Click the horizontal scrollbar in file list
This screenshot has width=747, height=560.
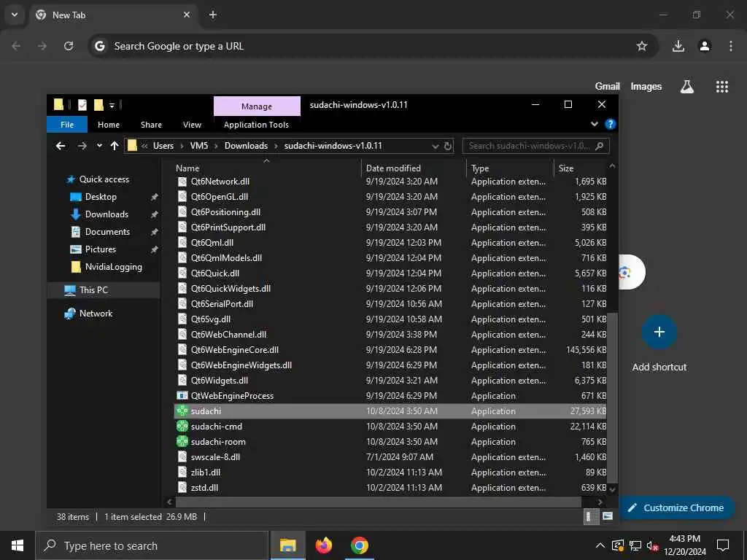coord(379,502)
